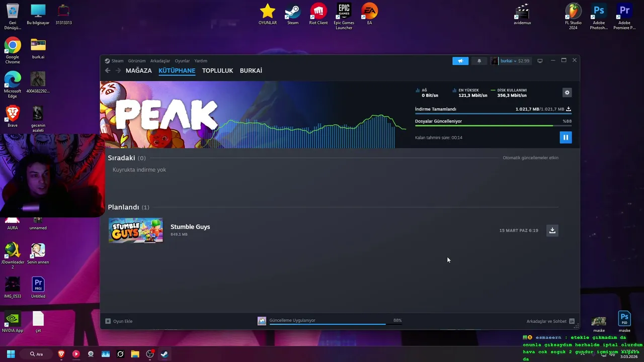The width and height of the screenshot is (644, 362).
Task: Open the OYUNLAR star desktop folder
Action: pyautogui.click(x=268, y=14)
